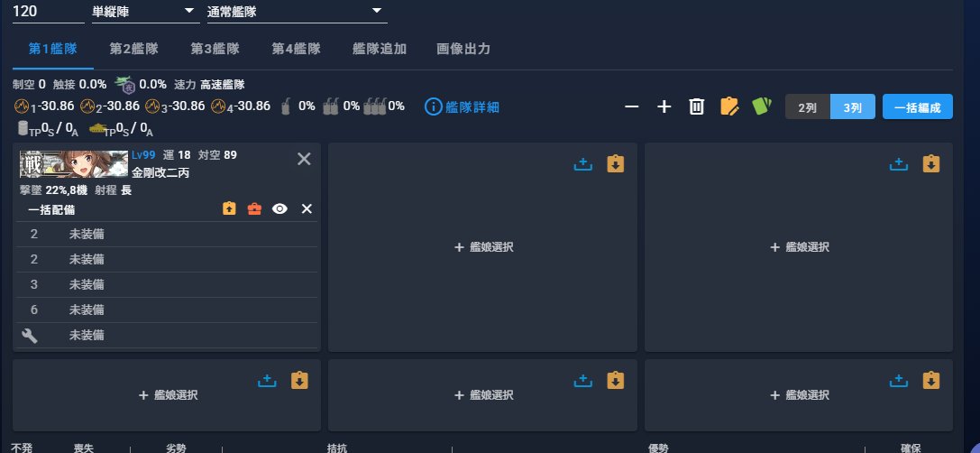Click the 金剛改二丙 ship banner thumbnail
Screen dimensions: 980x453
click(74, 164)
